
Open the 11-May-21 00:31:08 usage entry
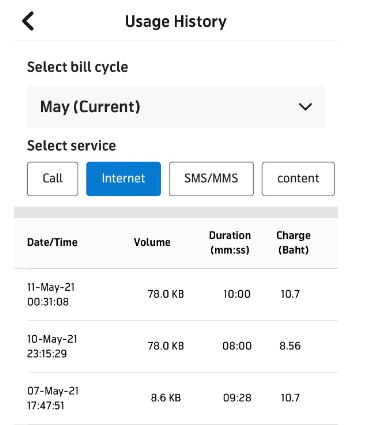[176, 295]
